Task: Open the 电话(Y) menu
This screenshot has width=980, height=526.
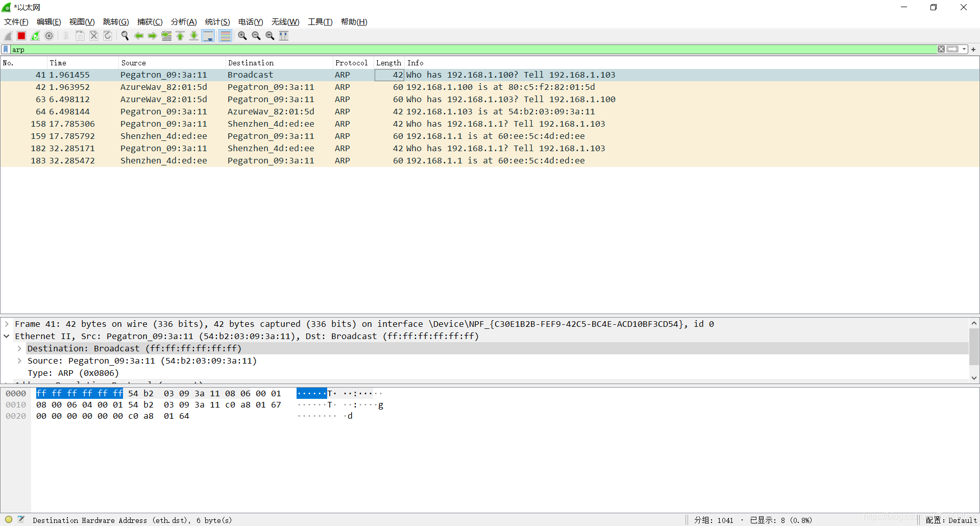Action: coord(251,22)
